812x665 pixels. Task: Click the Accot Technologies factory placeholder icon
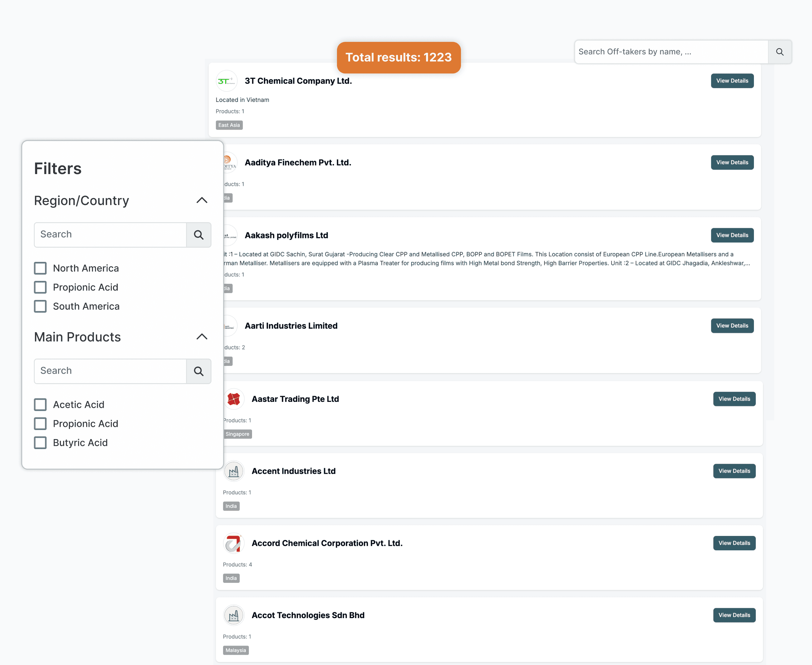[x=234, y=615]
